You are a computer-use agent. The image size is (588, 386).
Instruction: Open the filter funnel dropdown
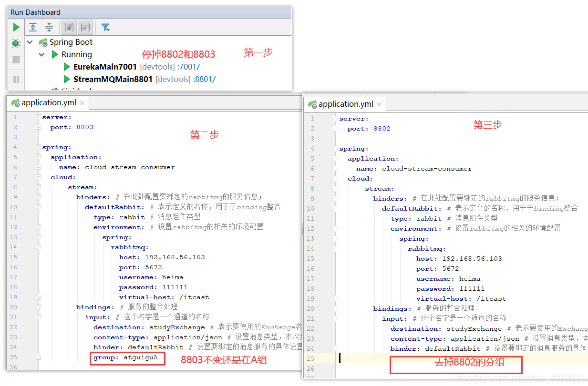(x=105, y=28)
